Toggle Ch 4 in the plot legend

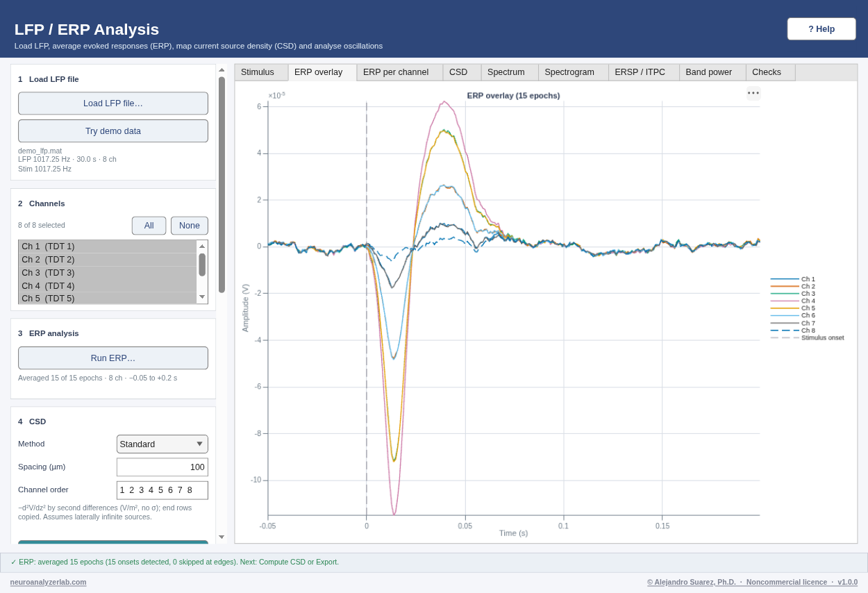click(793, 301)
